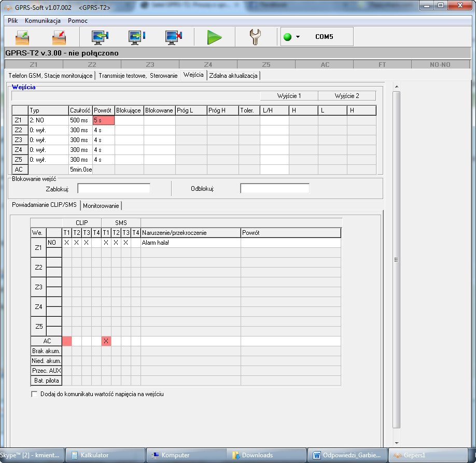Open file with the folder-open toolbar icon
This screenshot has height=463, width=476.
pos(22,37)
